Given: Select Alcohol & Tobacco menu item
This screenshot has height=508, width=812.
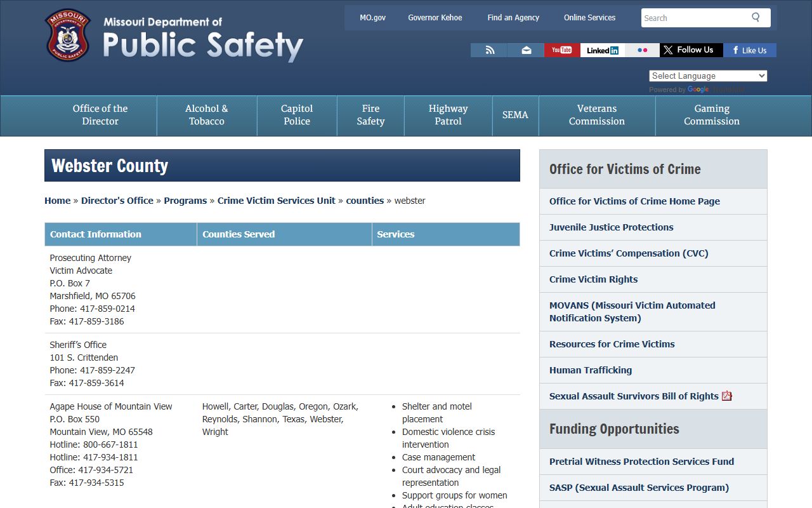Looking at the screenshot, I should pos(207,115).
